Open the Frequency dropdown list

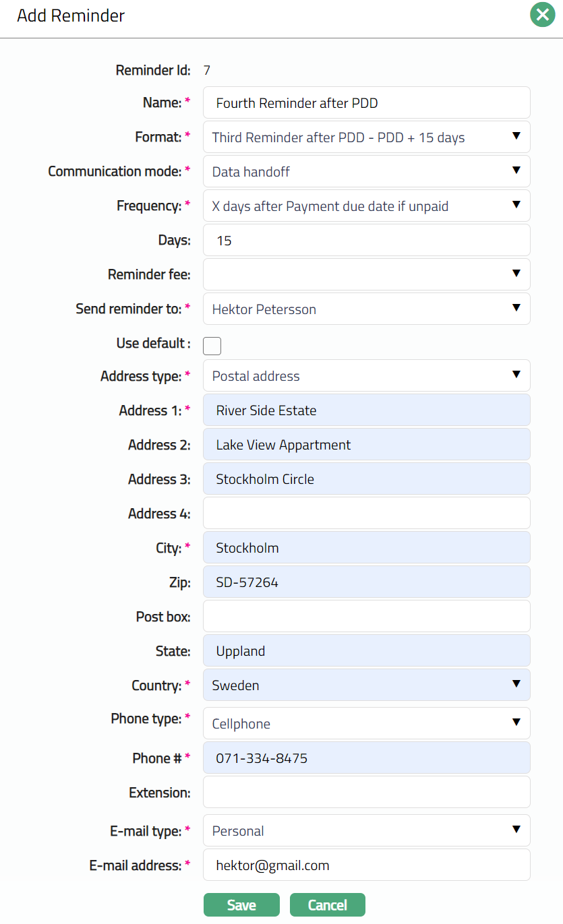coord(366,206)
